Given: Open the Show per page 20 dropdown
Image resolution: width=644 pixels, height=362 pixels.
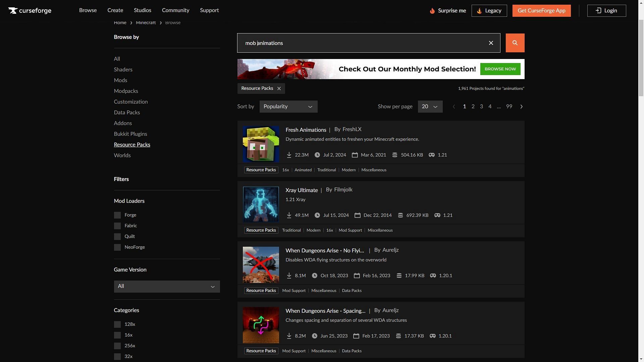Looking at the screenshot, I should click(430, 107).
